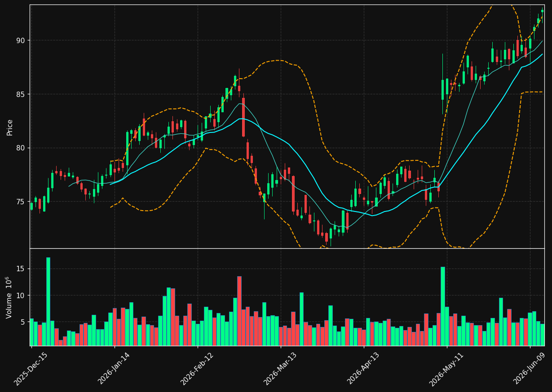
Task: Click the large red candlestick after the February peak
Action: 243,117
